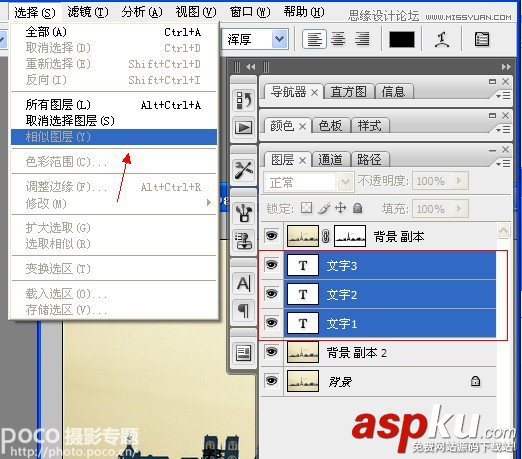This screenshot has width=522, height=459.
Task: Open the Character panel icon
Action: click(244, 284)
